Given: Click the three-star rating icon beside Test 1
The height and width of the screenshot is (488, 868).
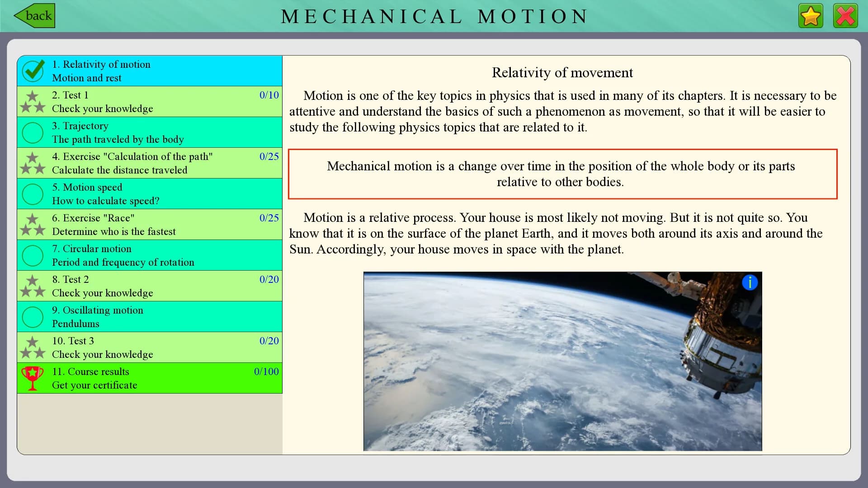Looking at the screenshot, I should (x=33, y=102).
